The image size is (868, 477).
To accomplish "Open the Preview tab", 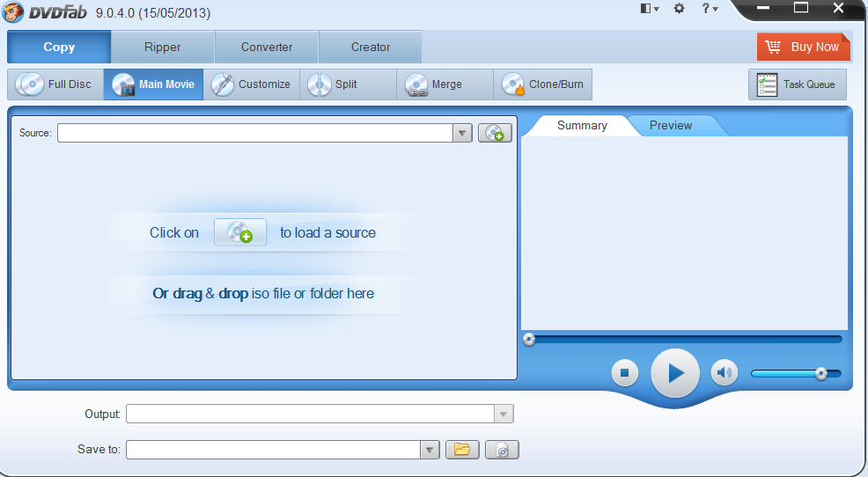I will click(x=671, y=126).
